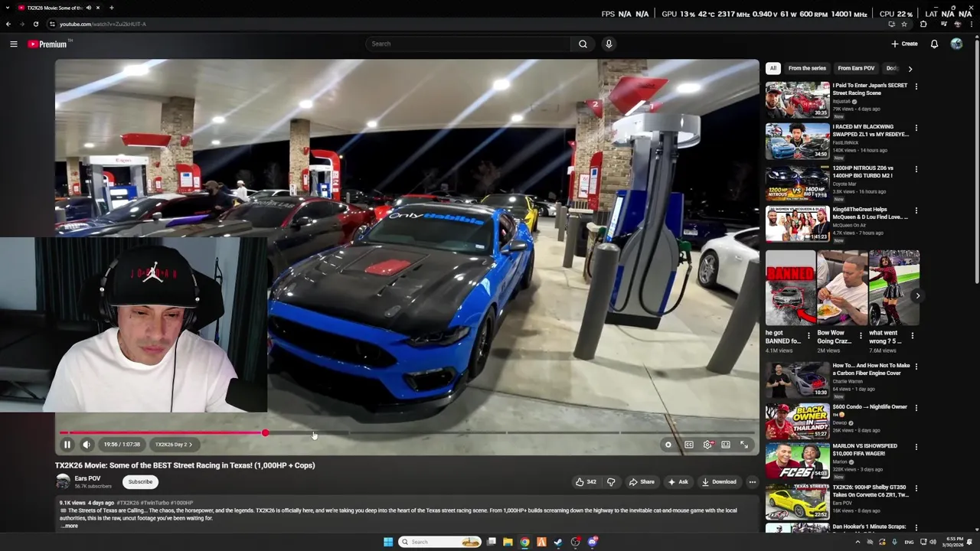
Task: Open 1200HP NITROUS Z06 video thumbnail
Action: 797,182
